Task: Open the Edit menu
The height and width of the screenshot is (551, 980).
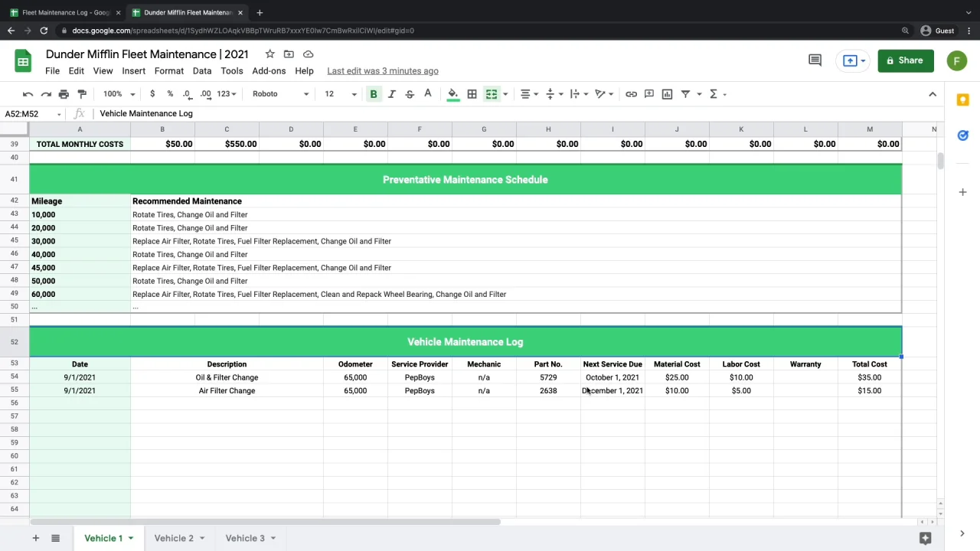Action: [77, 71]
